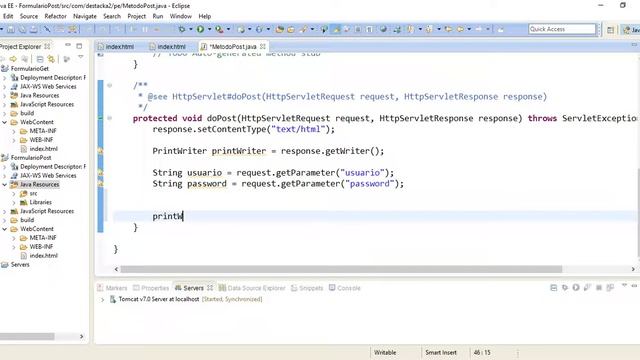Open the Source menu
The image size is (640, 360).
click(29, 16)
